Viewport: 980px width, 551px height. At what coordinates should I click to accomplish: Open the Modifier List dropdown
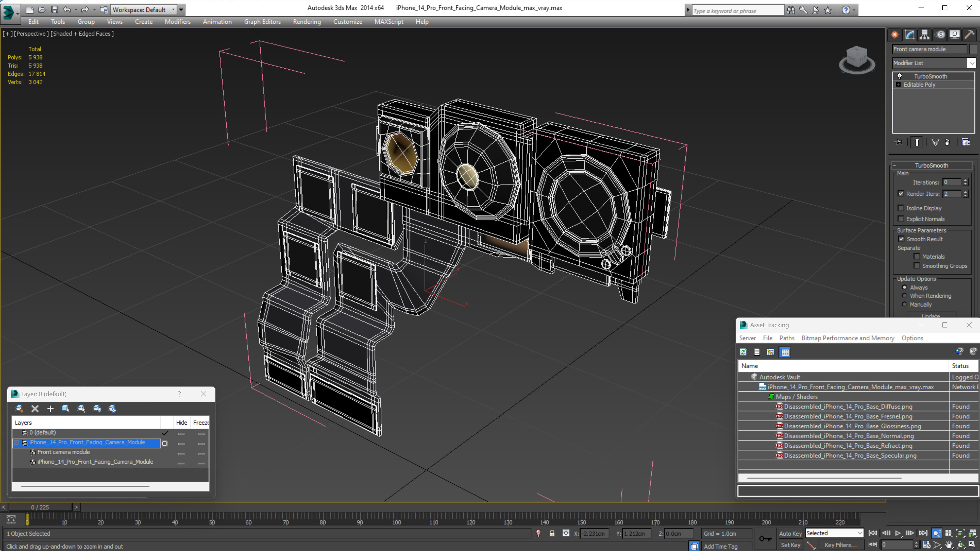coord(971,62)
